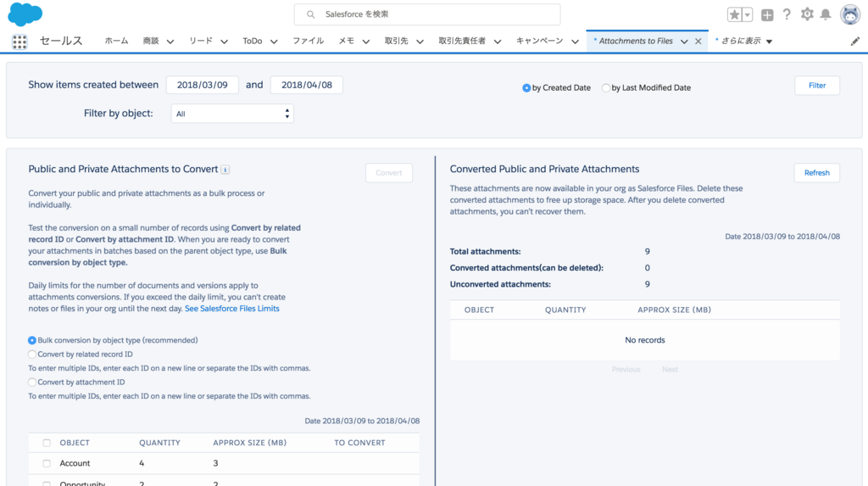Click the favorites star icon
The height and width of the screenshot is (486, 868).
pyautogui.click(x=734, y=15)
